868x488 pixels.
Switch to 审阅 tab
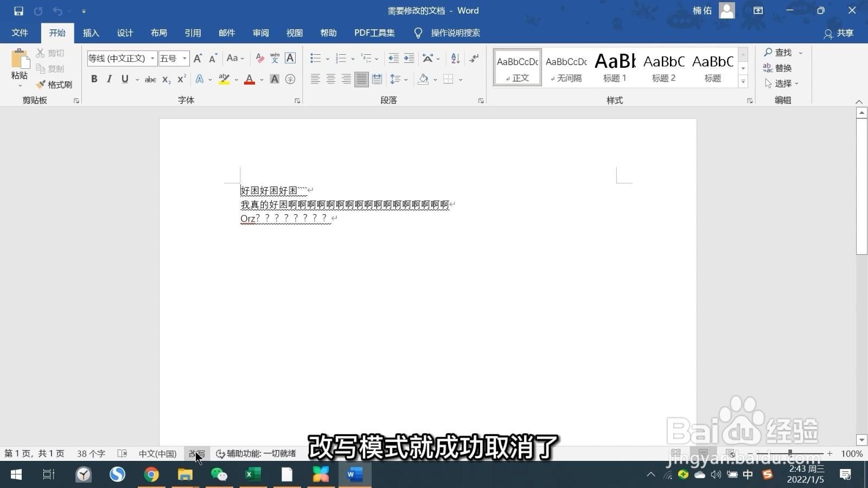coord(261,33)
